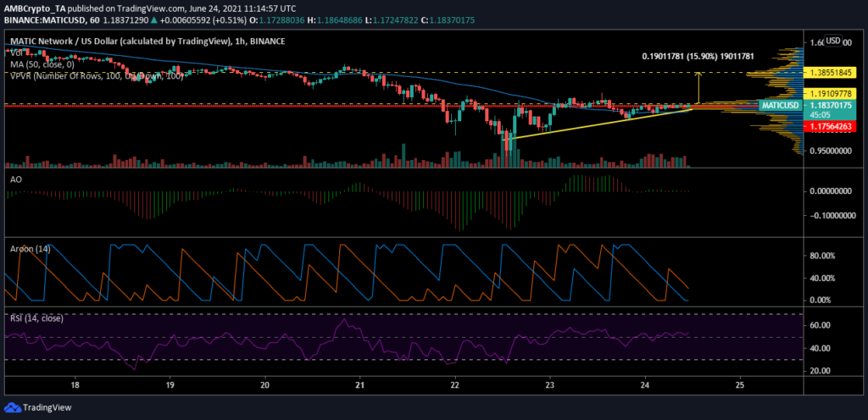Screen dimensions: 868x420
Task: Click the USD currency badge
Action: point(832,41)
